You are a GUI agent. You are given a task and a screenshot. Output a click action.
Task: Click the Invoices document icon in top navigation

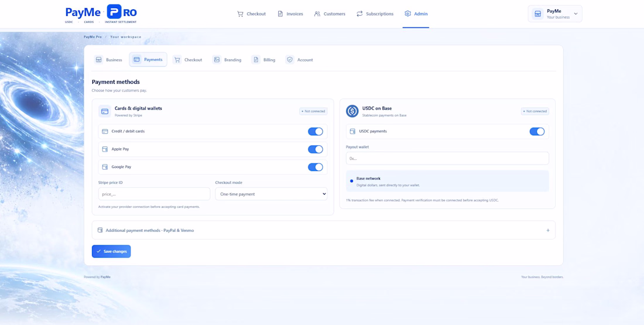click(280, 13)
